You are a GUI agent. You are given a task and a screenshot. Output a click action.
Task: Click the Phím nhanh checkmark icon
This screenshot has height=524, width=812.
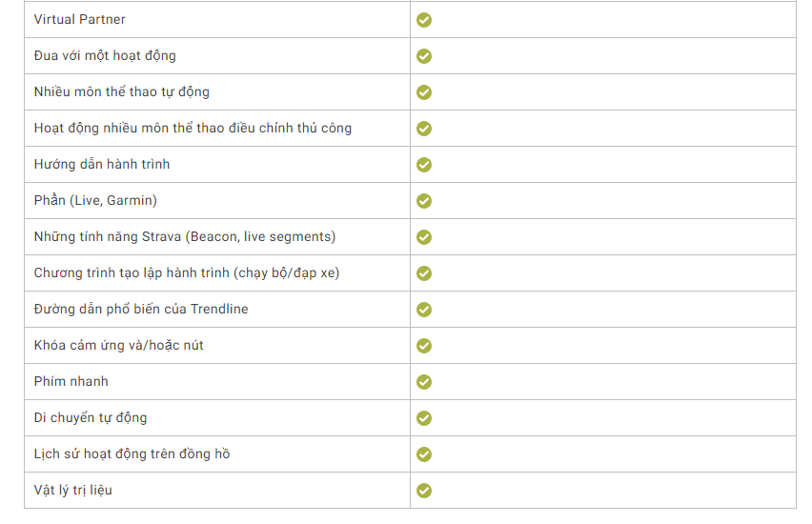tap(423, 382)
